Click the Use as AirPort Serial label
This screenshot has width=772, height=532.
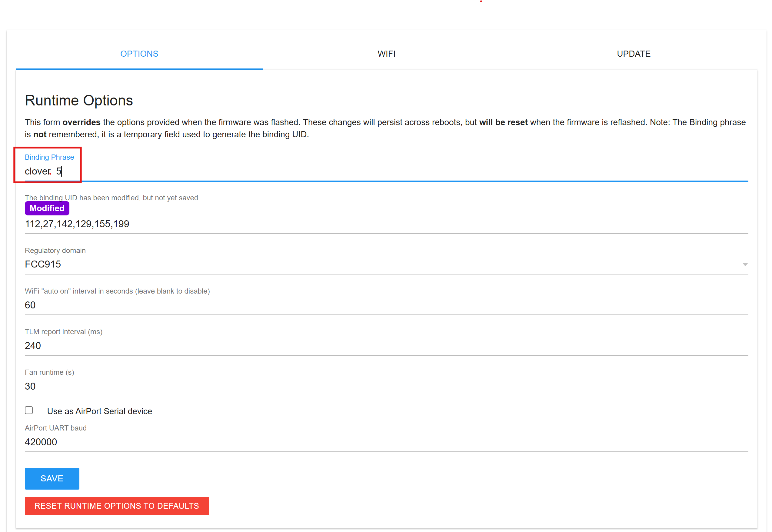[x=99, y=411]
